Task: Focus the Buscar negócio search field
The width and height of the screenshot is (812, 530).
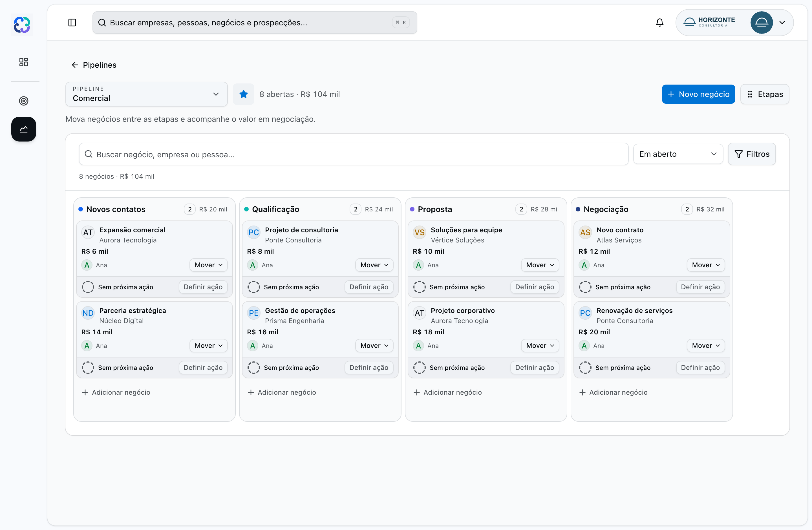Action: coord(354,154)
